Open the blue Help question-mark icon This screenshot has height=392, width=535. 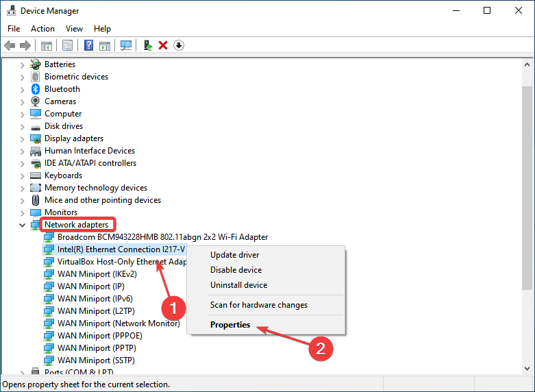[89, 45]
